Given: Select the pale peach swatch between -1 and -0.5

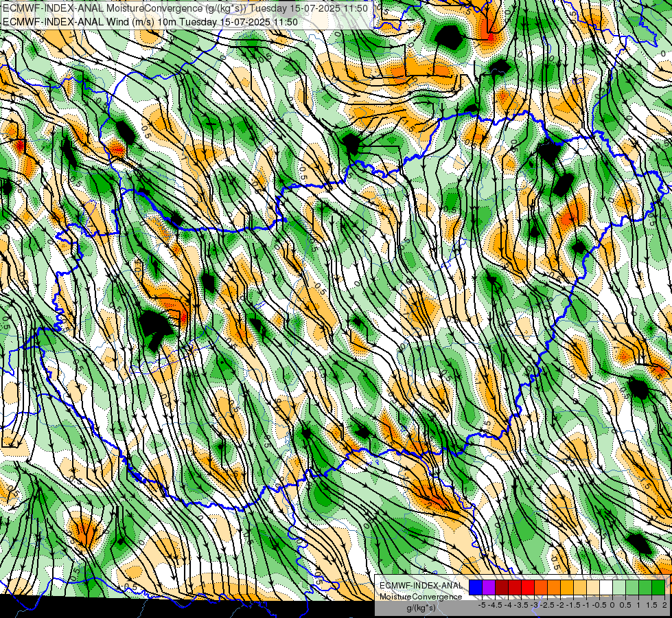Looking at the screenshot, I should click(592, 587).
